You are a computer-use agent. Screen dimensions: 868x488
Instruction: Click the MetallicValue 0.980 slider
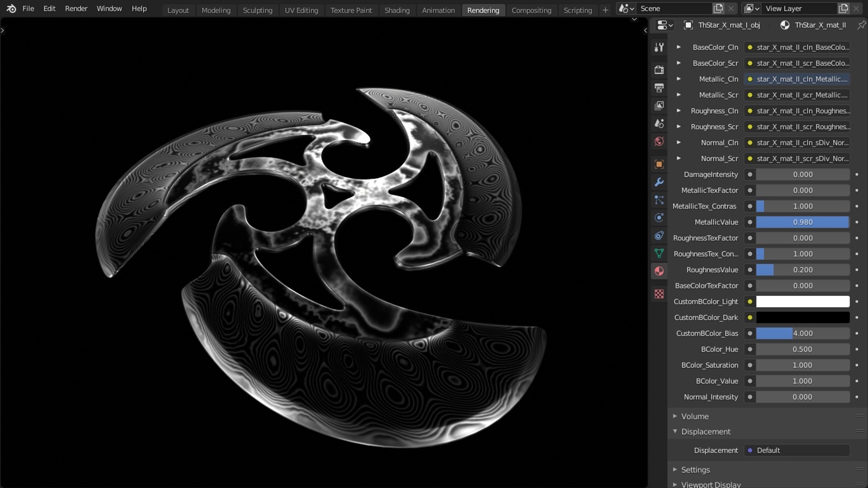coord(803,222)
